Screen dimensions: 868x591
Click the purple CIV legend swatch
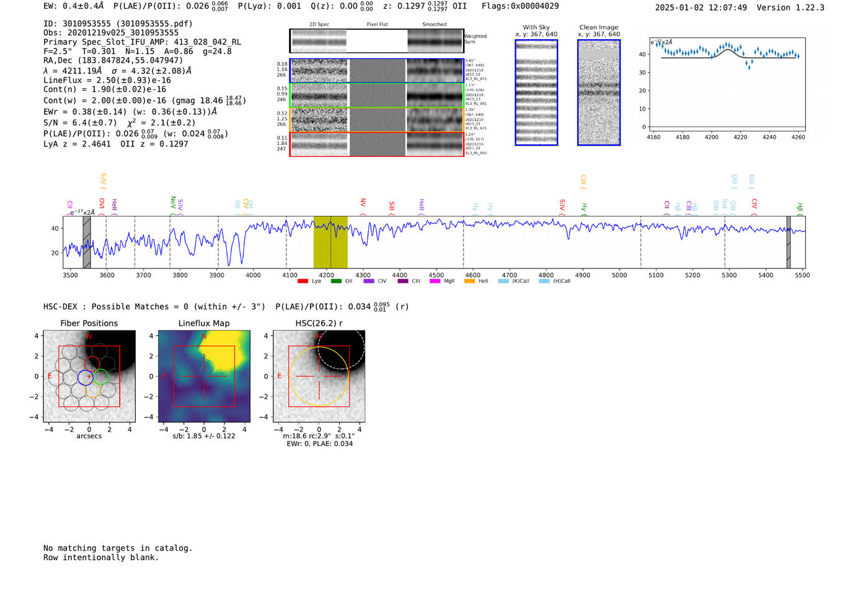coord(369,282)
